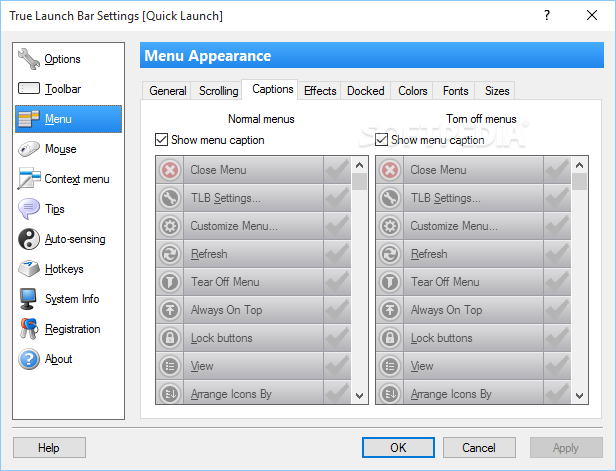The image size is (616, 471).
Task: Click Lock buttons padlock icon in Normal menus
Action: tap(170, 338)
